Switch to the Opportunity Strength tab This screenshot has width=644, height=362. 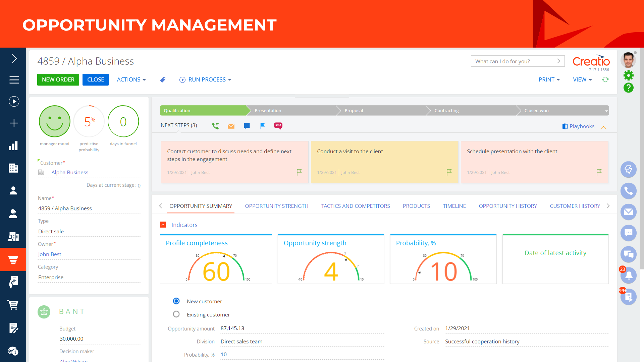[x=276, y=206]
